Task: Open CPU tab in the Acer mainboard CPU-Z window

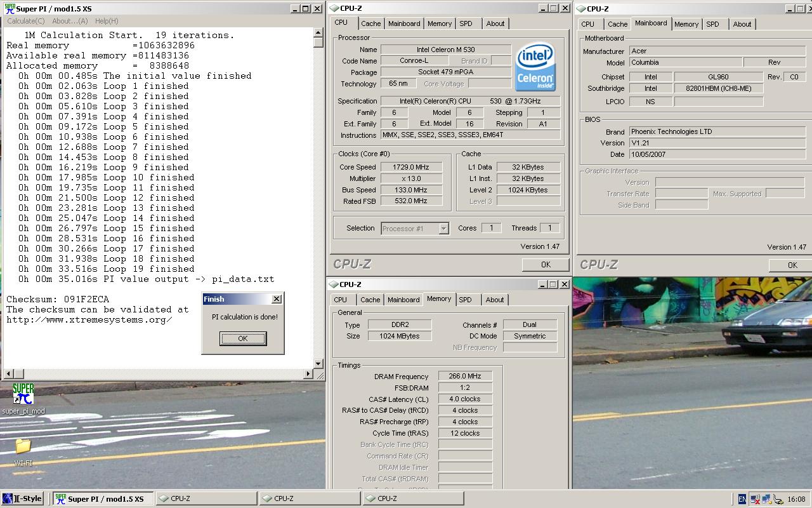Action: pos(588,24)
